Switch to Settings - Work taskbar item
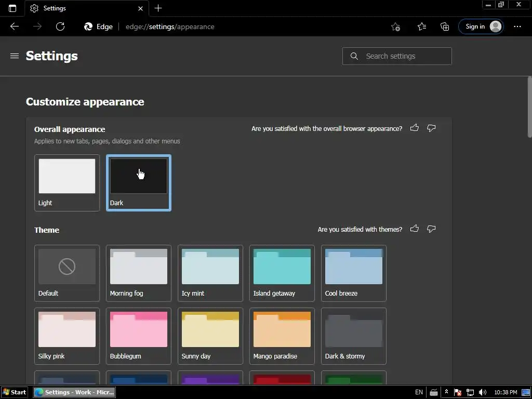Screen dimensions: 532x399 pyautogui.click(x=74, y=392)
